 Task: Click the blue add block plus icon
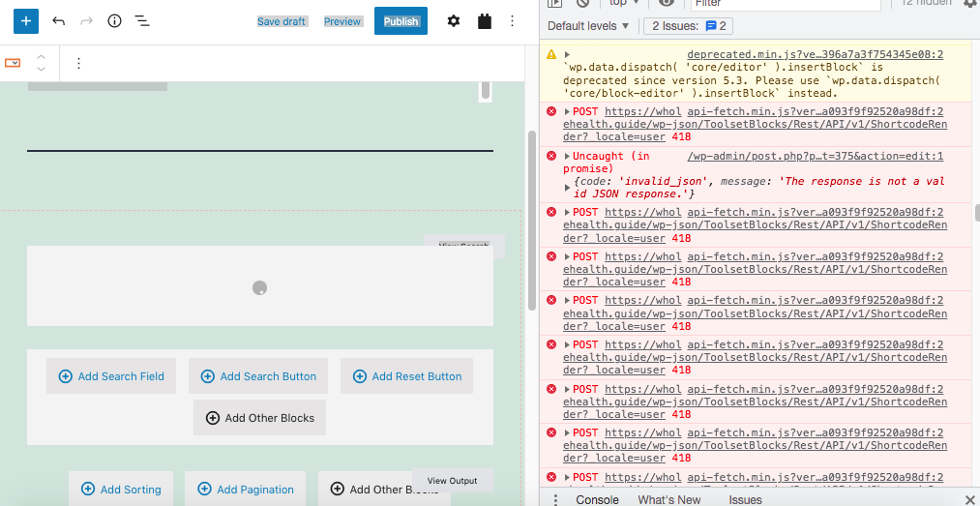[25, 20]
